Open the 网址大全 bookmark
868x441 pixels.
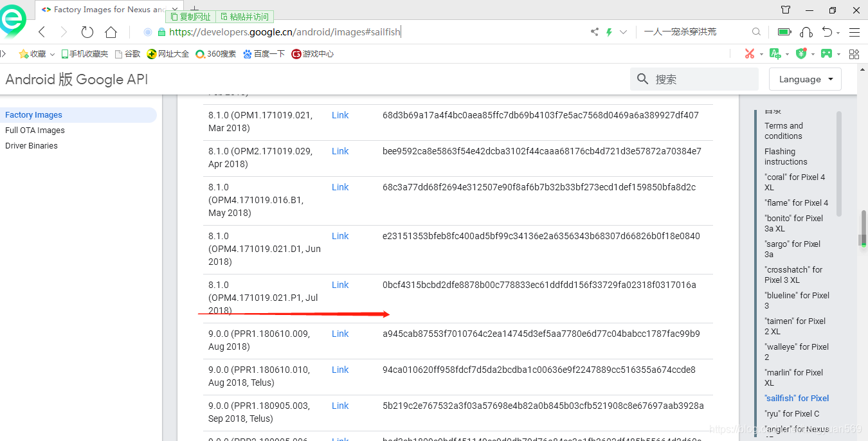[168, 54]
